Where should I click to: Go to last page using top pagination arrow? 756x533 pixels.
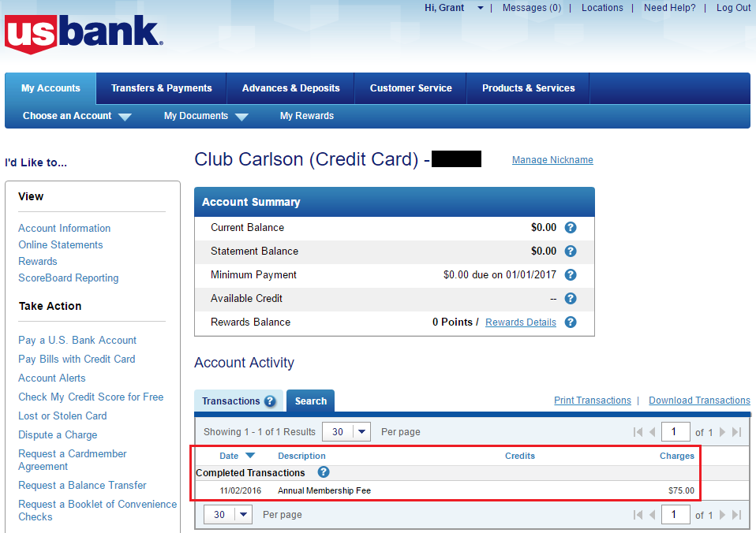[736, 432]
